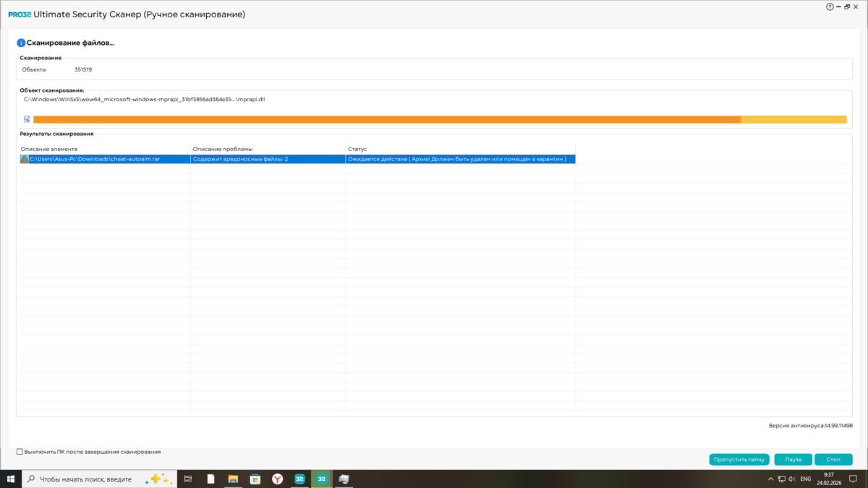Click the blue info icon beside Сканирование файлов
This screenshot has width=868, height=488.
(21, 43)
